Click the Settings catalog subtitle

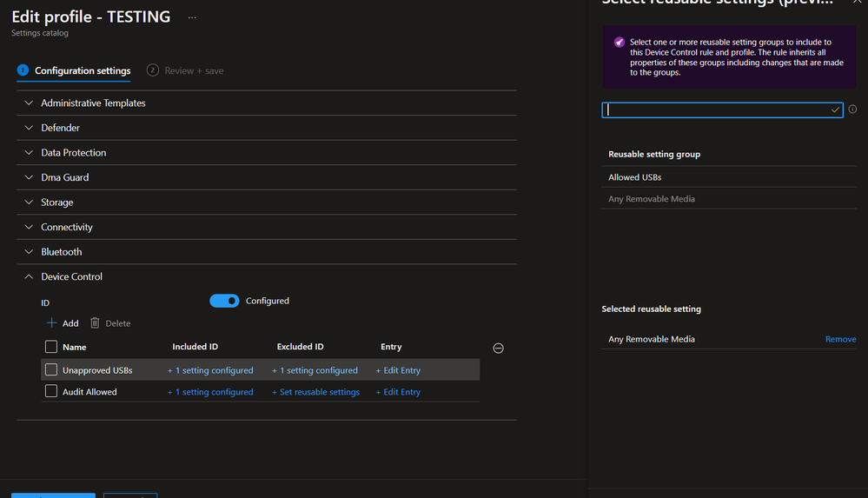pyautogui.click(x=40, y=33)
